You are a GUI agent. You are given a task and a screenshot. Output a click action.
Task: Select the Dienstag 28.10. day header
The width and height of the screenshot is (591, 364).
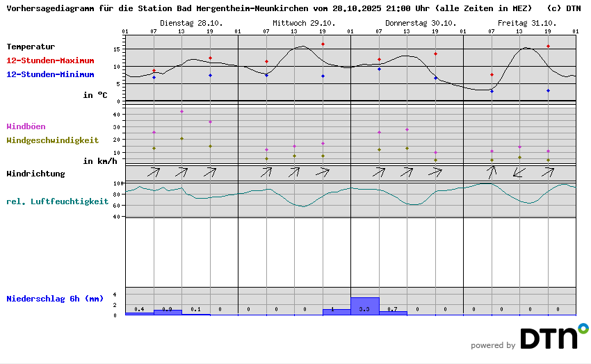tap(181, 23)
